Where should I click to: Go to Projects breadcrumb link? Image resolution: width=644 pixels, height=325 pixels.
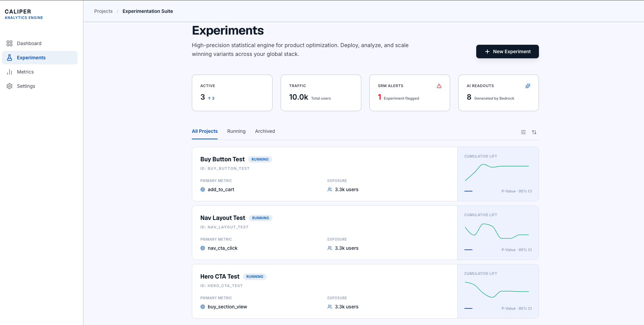click(x=103, y=11)
